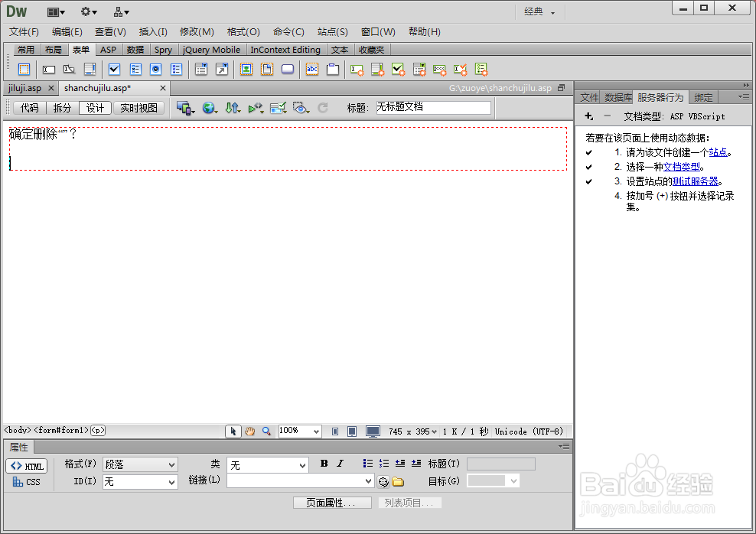Open the Layout dropdown in title bar
This screenshot has height=534, width=756.
coord(56,12)
